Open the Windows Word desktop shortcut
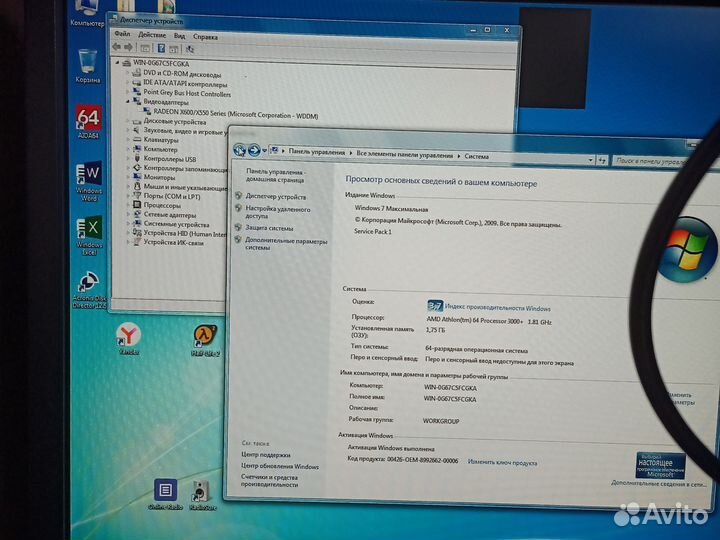 pyautogui.click(x=88, y=177)
